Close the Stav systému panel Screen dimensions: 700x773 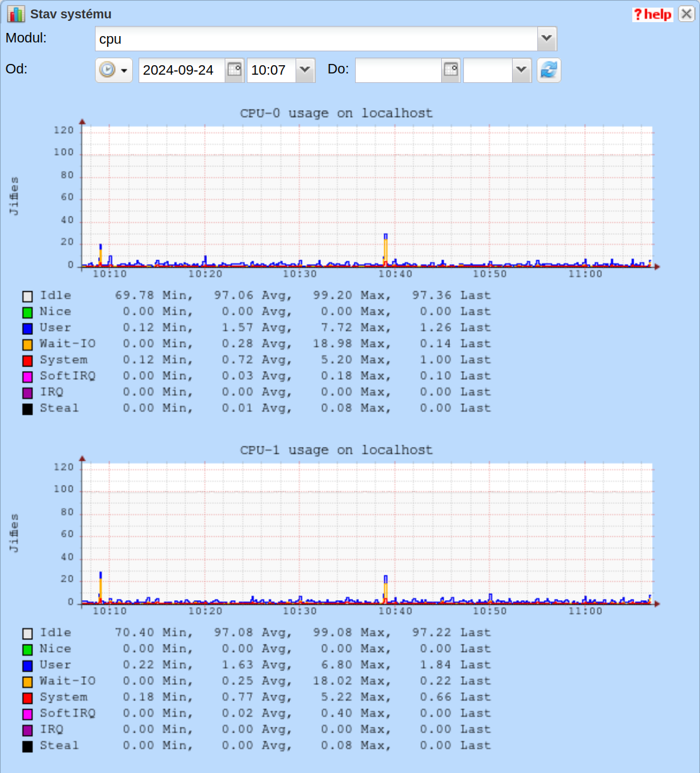(687, 14)
